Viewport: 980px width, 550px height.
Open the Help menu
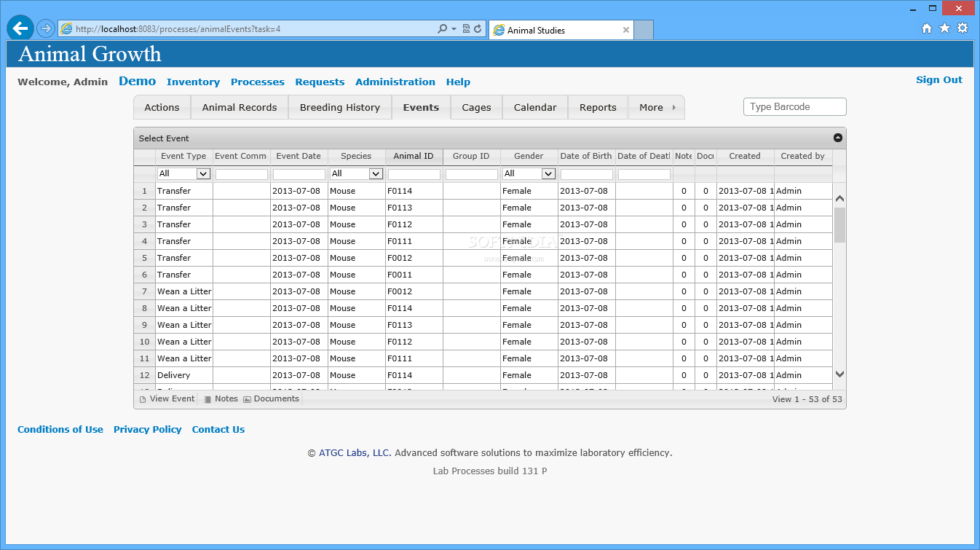tap(458, 82)
